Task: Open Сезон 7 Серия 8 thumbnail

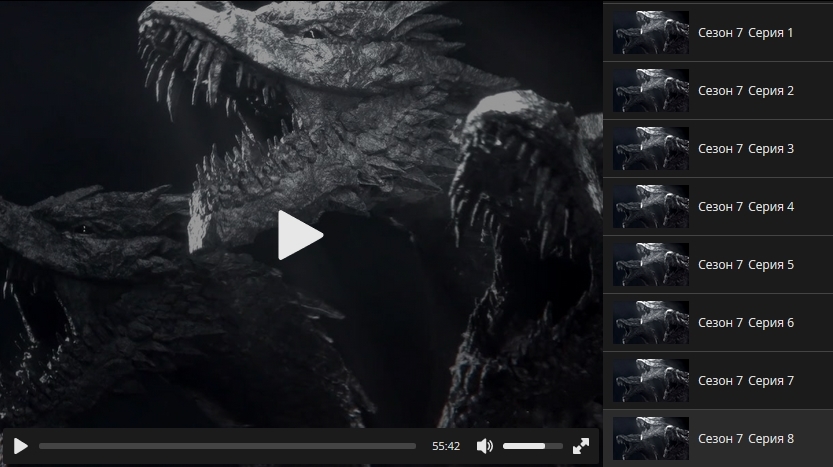Action: click(651, 438)
